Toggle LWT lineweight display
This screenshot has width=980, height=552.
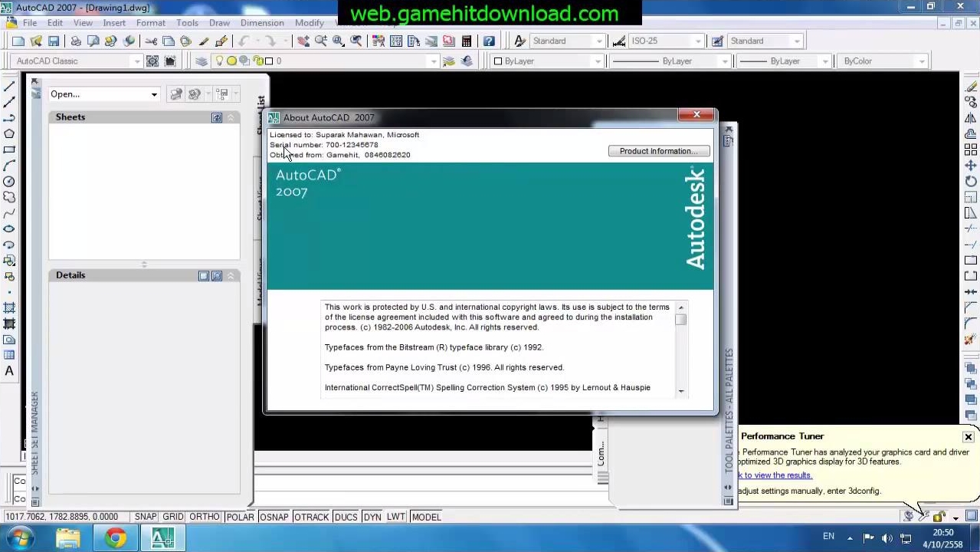coord(396,517)
